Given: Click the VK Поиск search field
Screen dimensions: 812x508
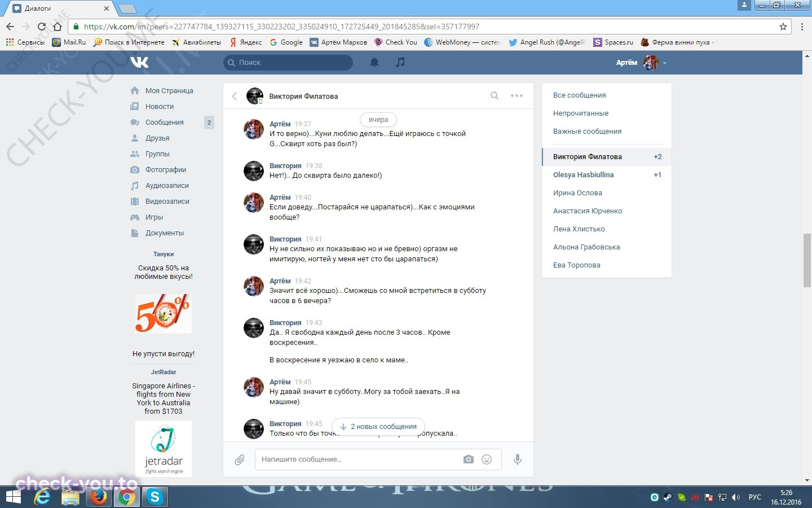Looking at the screenshot, I should click(288, 63).
